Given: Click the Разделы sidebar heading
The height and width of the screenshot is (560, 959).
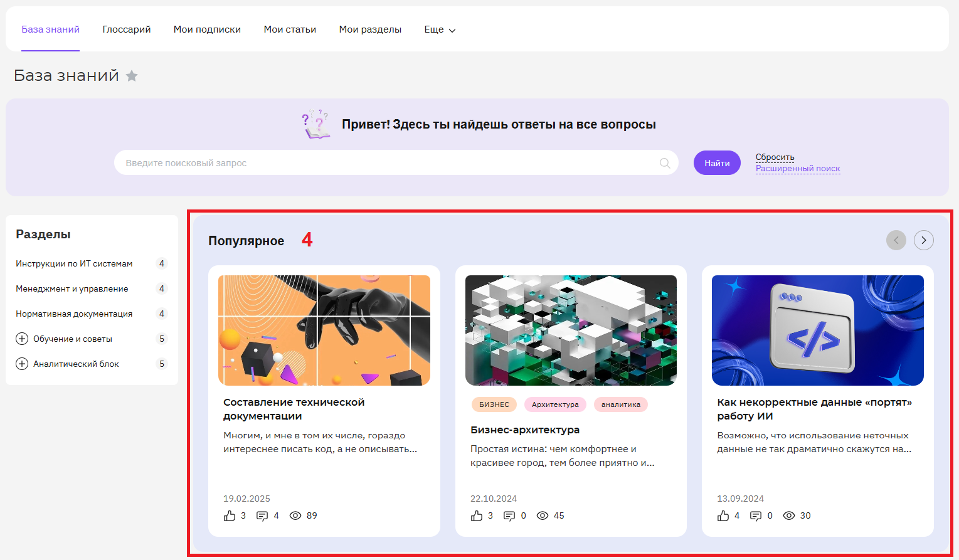Looking at the screenshot, I should click(x=43, y=234).
